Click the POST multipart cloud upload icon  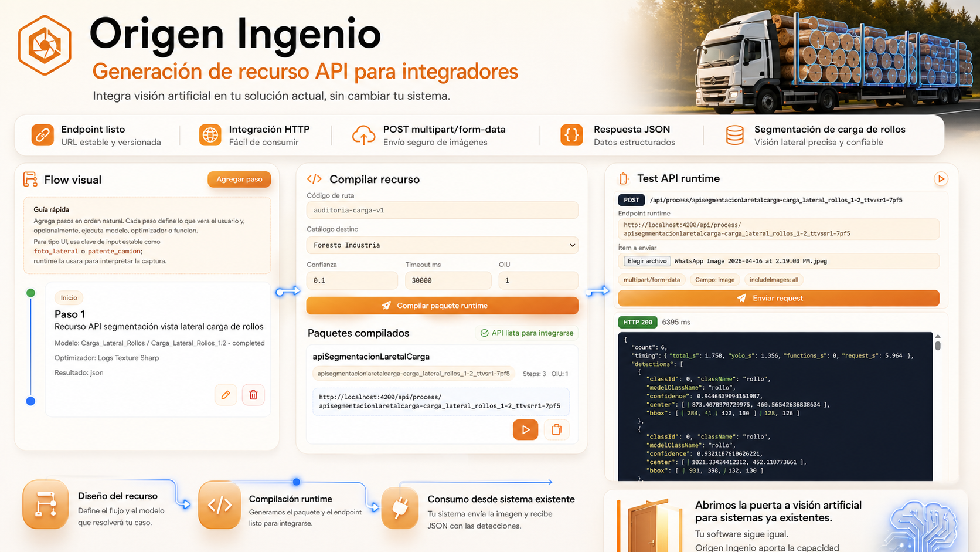point(363,135)
